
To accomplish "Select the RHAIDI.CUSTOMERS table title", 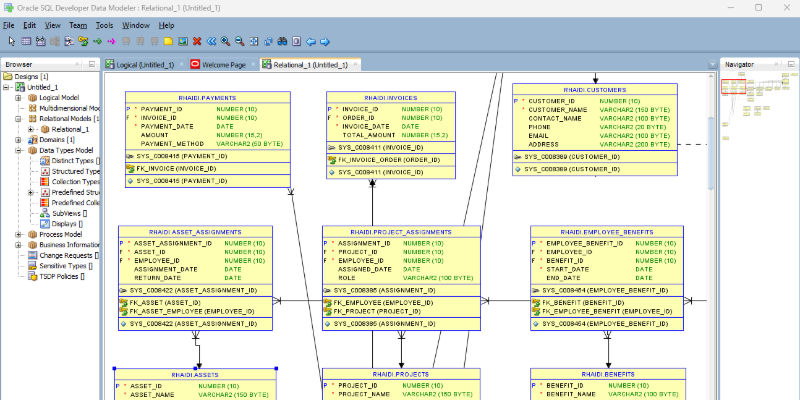I will [595, 90].
